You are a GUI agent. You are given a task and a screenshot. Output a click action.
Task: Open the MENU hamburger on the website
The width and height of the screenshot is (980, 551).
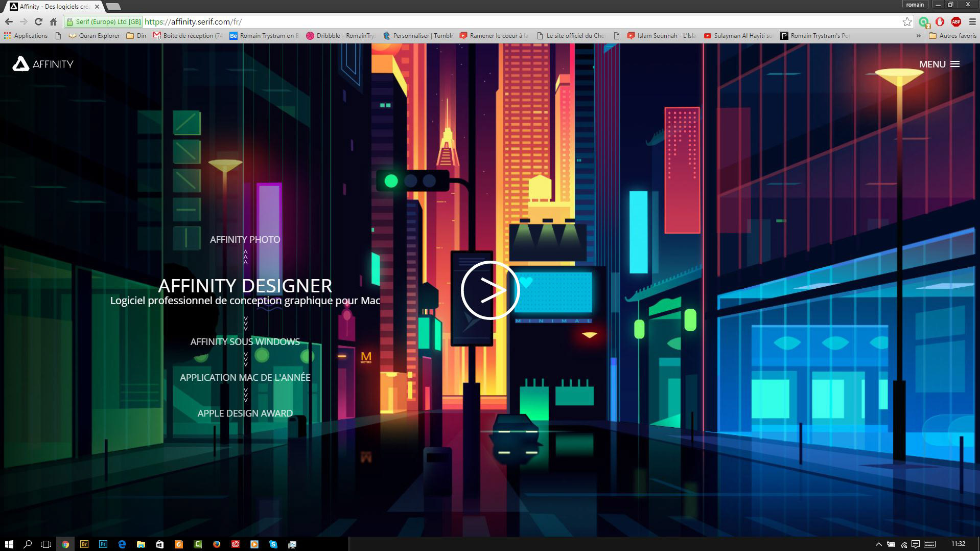click(939, 64)
